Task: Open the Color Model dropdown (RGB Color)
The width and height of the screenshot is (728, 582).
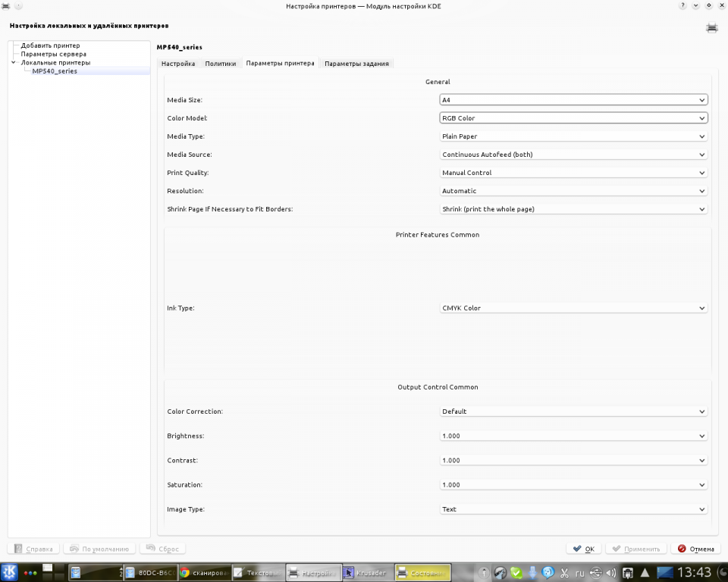Action: point(573,118)
